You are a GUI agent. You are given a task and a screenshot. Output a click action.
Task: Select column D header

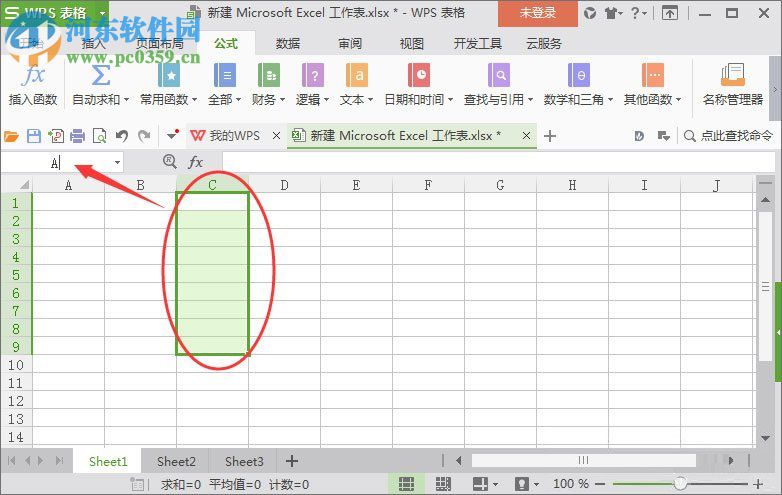pos(284,185)
